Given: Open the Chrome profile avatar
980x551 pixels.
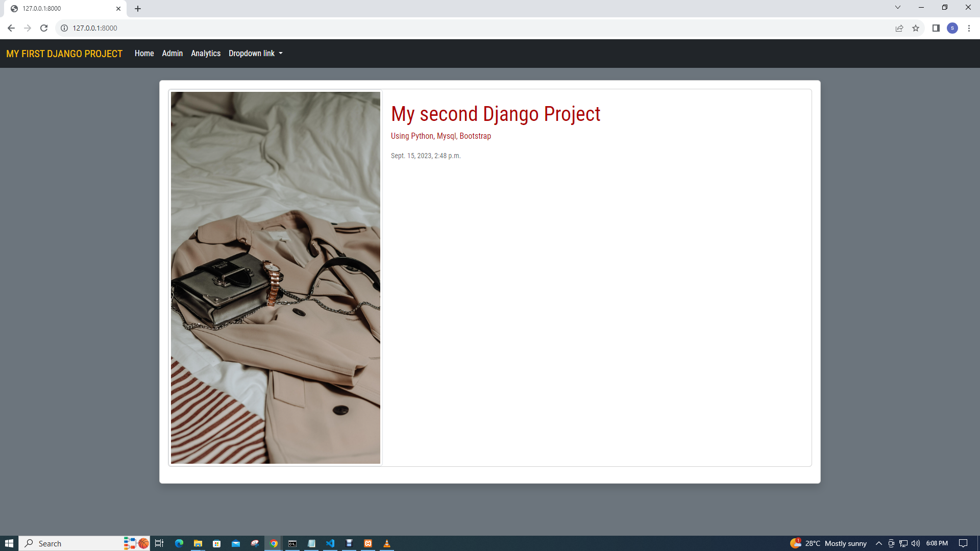Looking at the screenshot, I should pos(952,28).
